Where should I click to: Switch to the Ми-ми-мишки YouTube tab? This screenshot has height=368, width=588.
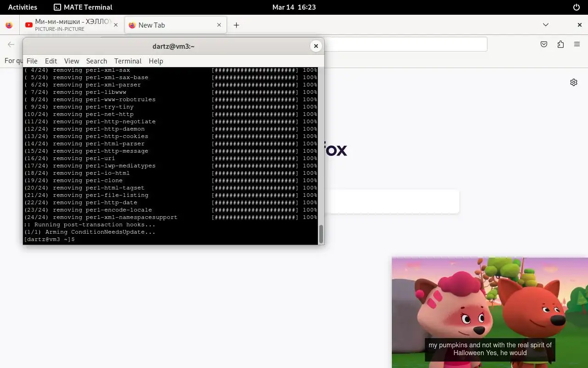[x=72, y=25]
